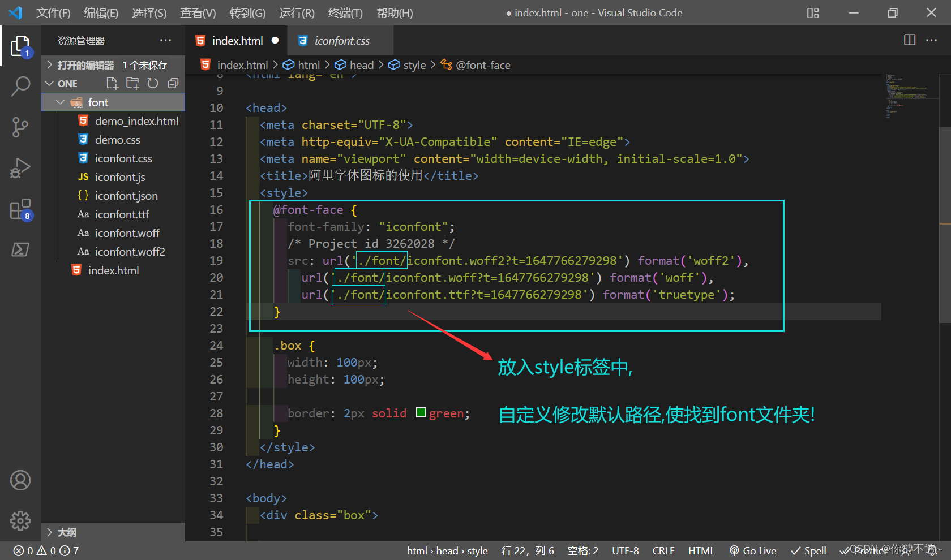951x560 pixels.
Task: Open the 查看(V) menu
Action: [x=198, y=12]
